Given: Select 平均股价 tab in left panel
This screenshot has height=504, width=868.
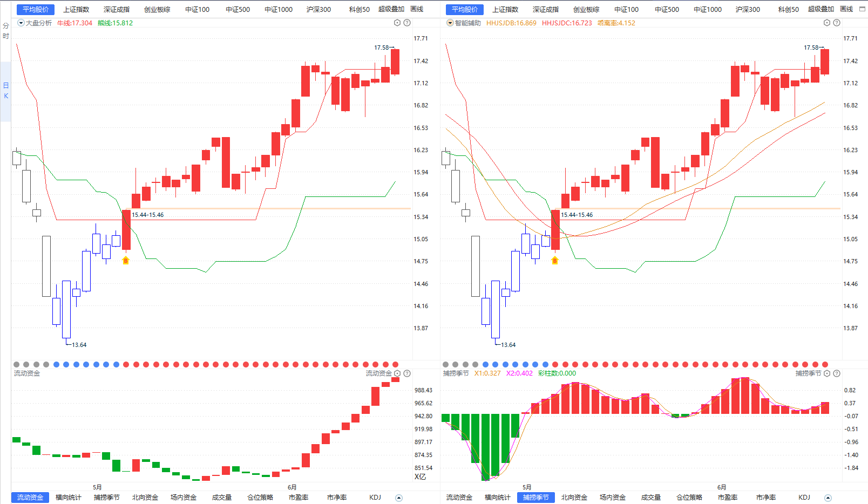Looking at the screenshot, I should pyautogui.click(x=36, y=10).
